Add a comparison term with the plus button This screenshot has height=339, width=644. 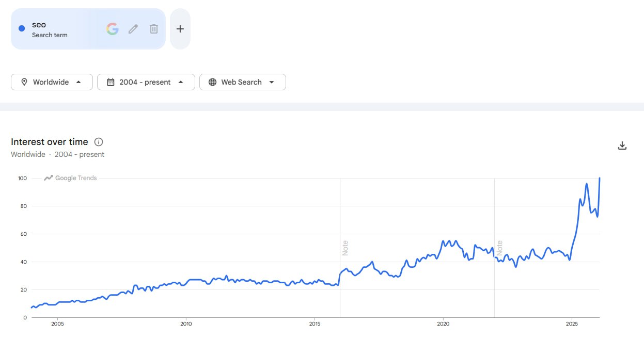[180, 28]
